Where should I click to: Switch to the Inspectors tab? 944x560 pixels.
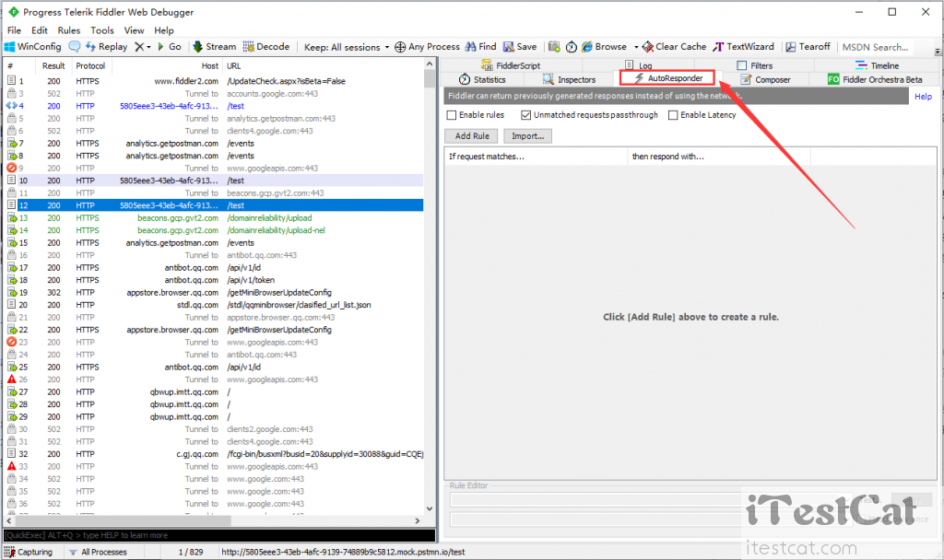tap(569, 79)
